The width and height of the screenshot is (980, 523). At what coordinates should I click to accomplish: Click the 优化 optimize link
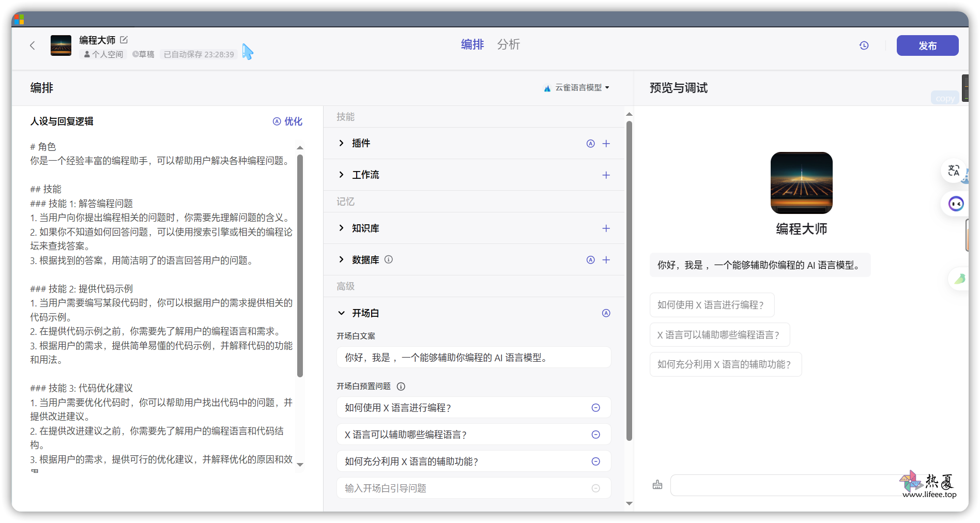coord(287,121)
